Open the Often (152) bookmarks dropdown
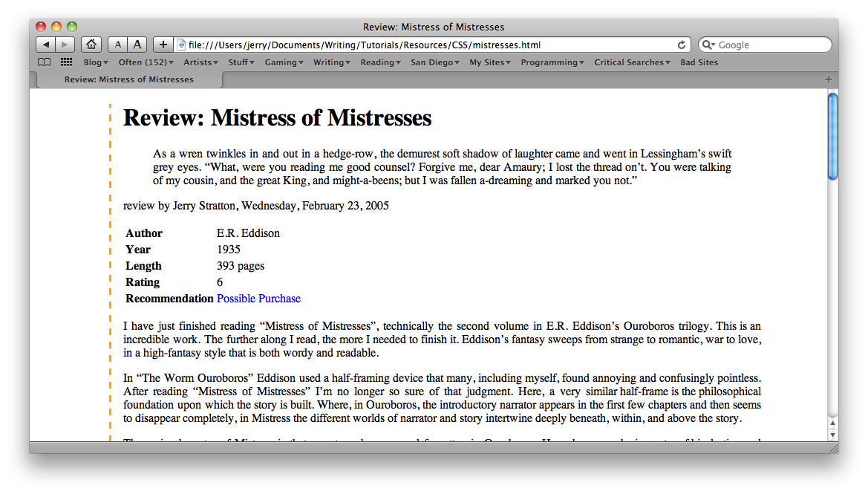This screenshot has width=868, height=494. click(x=146, y=62)
